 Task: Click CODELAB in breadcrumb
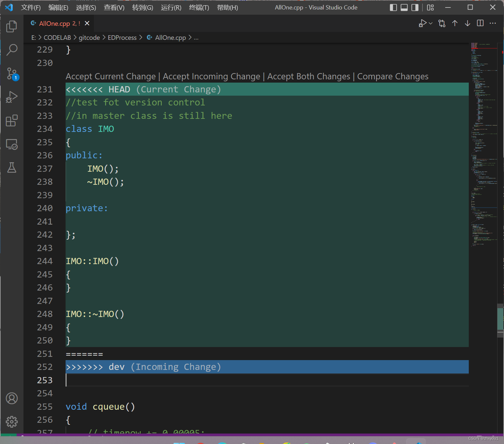click(x=57, y=38)
